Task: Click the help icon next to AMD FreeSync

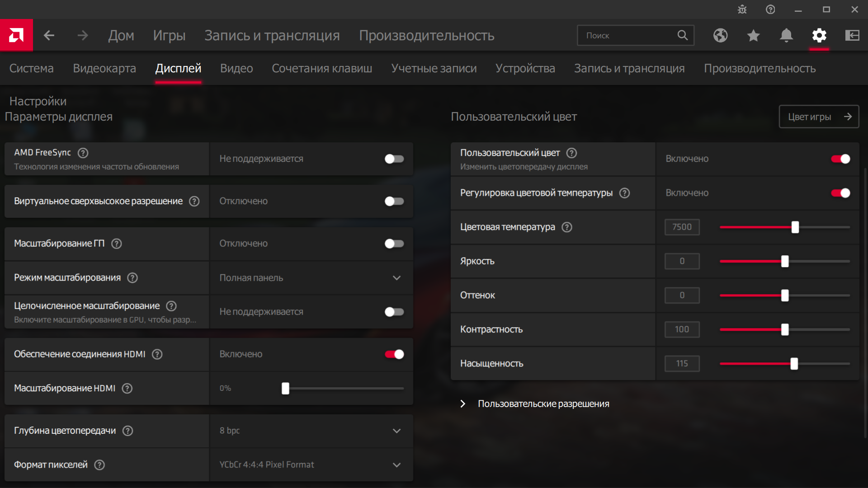Action: [x=83, y=153]
